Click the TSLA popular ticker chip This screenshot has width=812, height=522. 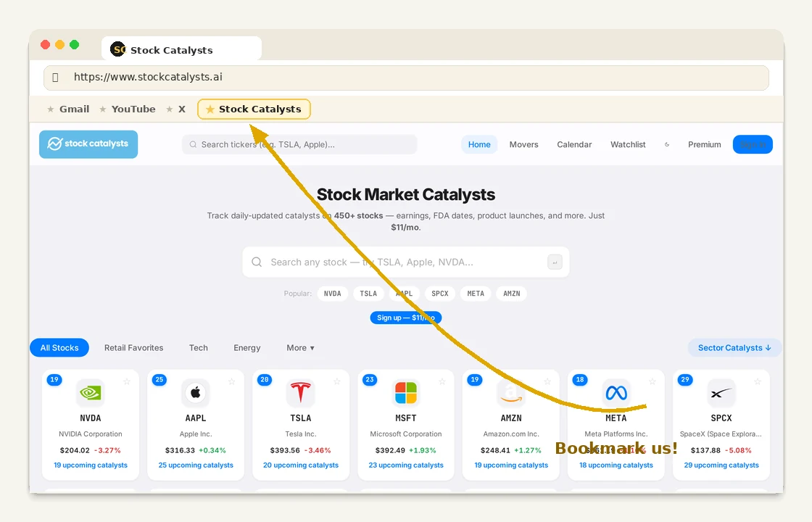[x=368, y=294]
